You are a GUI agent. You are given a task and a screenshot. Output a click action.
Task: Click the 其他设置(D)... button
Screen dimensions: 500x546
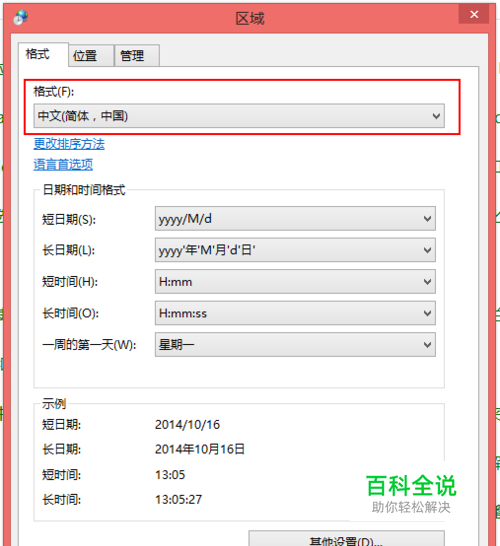coord(346,539)
